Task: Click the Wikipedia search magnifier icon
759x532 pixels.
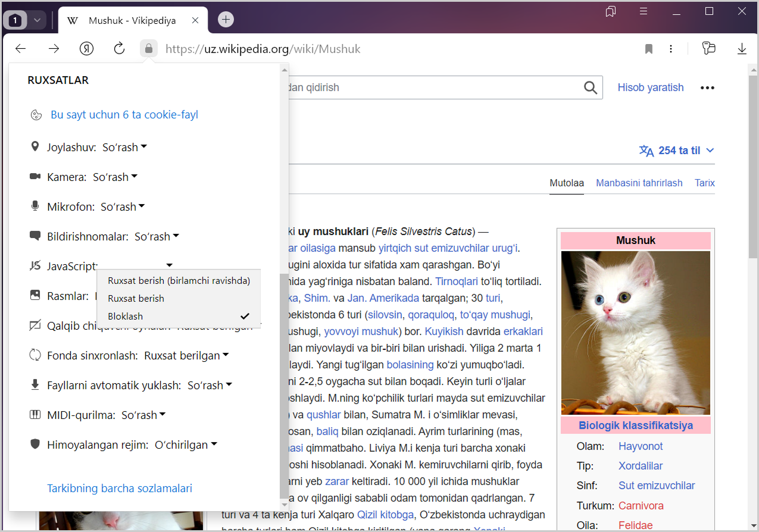Action: (x=590, y=87)
